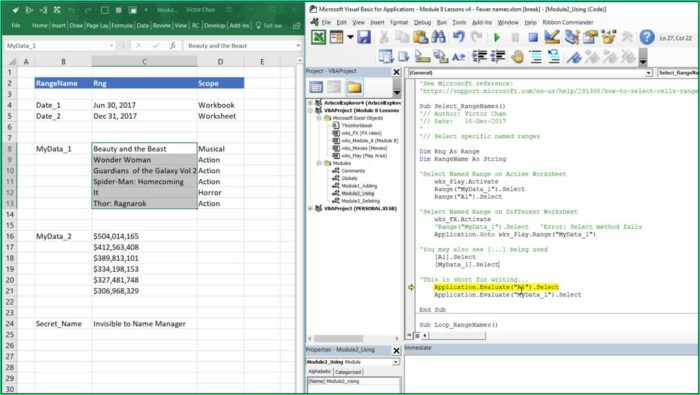Click View Code icon in Project panel
The width and height of the screenshot is (700, 395).
point(316,87)
